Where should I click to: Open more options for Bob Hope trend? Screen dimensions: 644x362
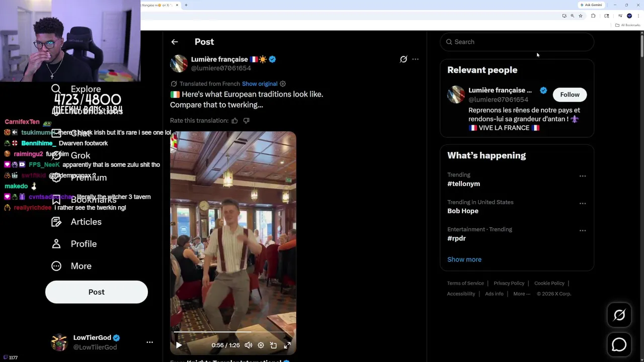pos(583,204)
